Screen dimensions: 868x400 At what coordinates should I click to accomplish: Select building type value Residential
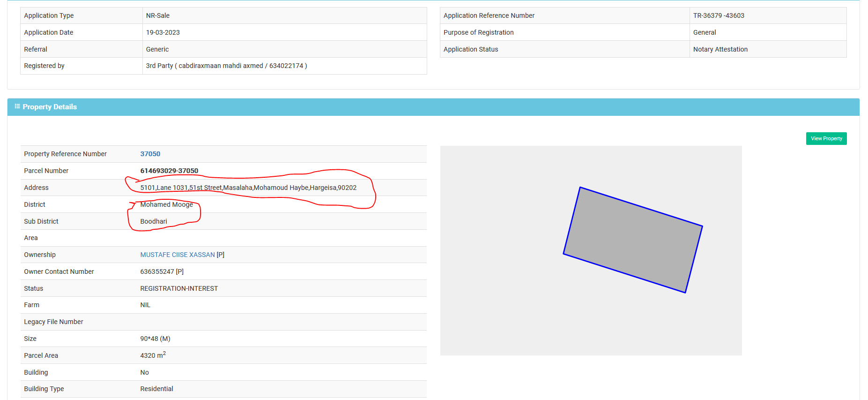click(x=156, y=389)
